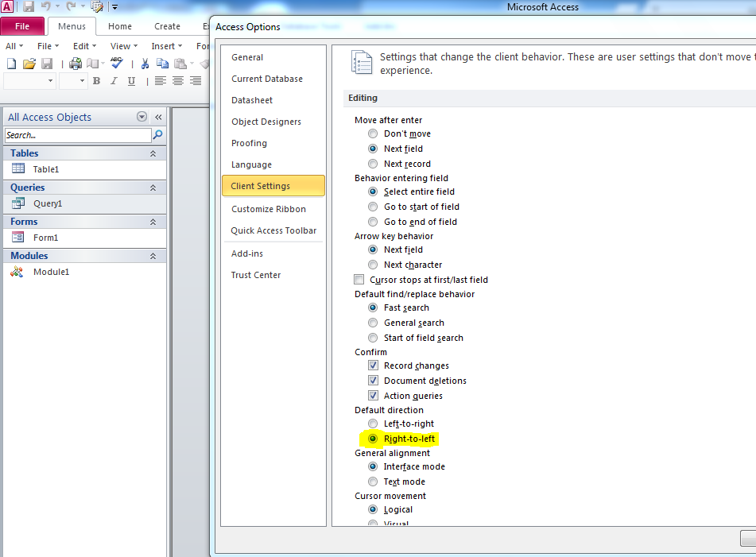Select Left-to-right default direction
Viewport: 756px width, 557px height.
(373, 424)
